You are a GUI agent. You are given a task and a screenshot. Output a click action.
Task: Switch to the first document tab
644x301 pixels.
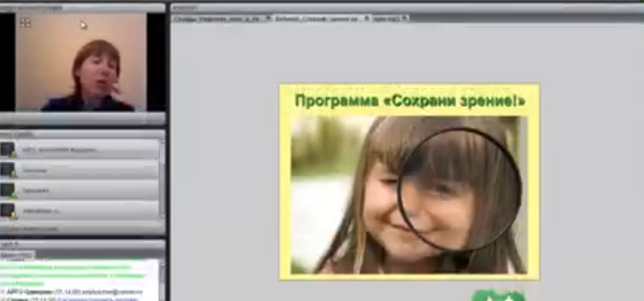[217, 19]
